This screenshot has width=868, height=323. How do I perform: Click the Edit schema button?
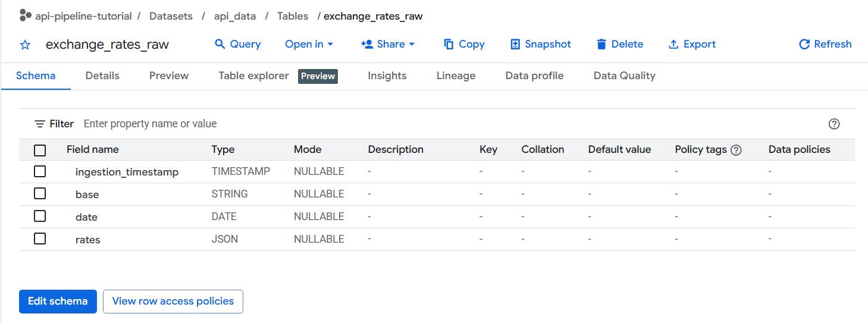click(58, 301)
